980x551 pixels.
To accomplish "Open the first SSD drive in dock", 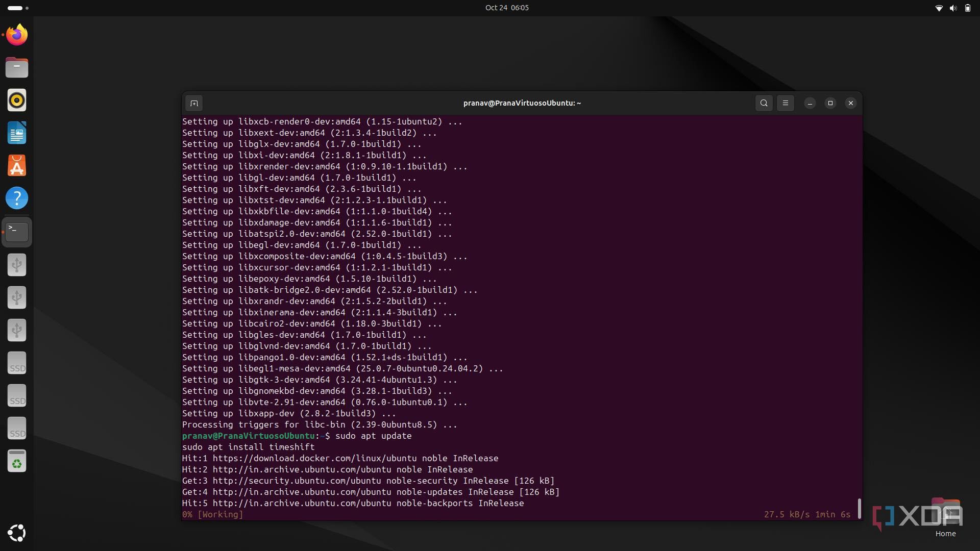I will (17, 363).
